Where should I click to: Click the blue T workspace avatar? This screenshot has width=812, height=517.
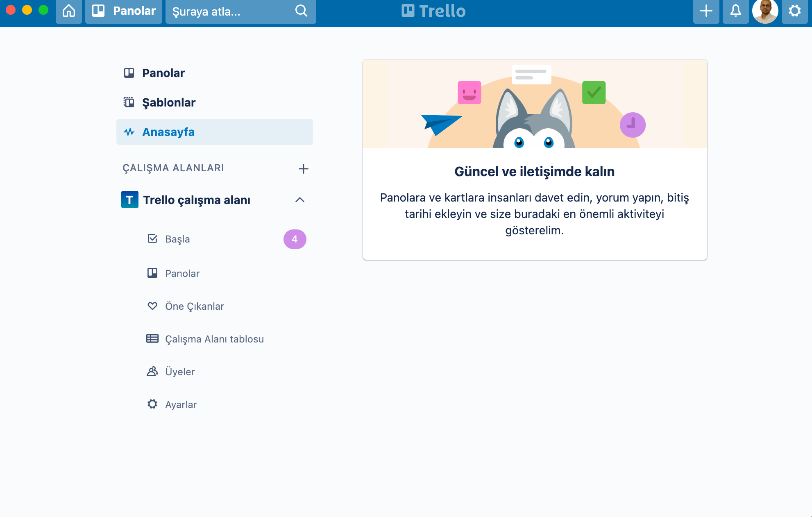[130, 200]
